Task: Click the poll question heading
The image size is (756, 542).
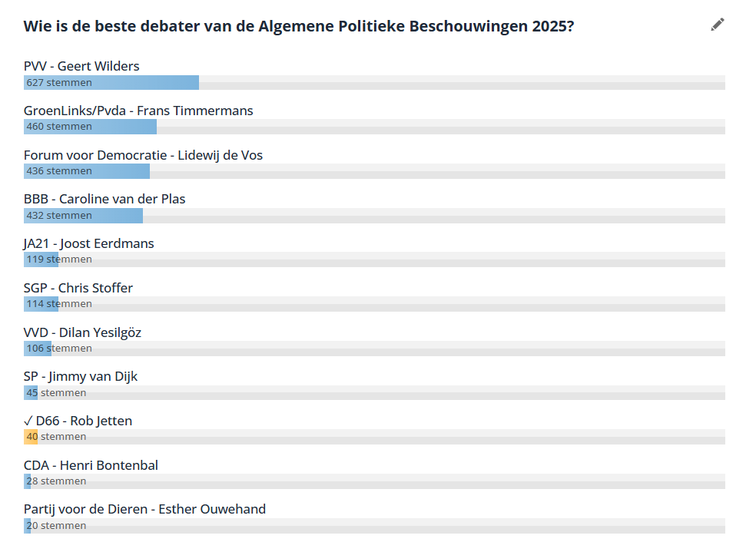Action: (x=299, y=26)
